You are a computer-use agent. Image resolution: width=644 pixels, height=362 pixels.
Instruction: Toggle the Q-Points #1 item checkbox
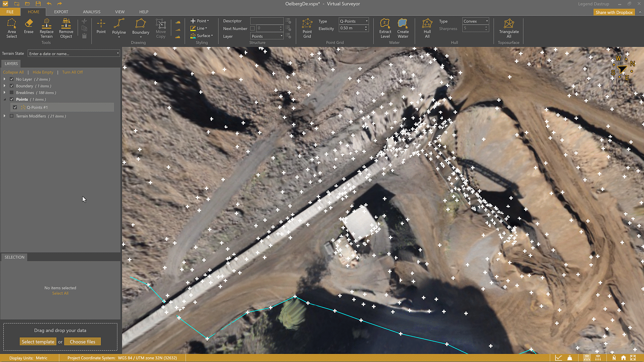[15, 107]
